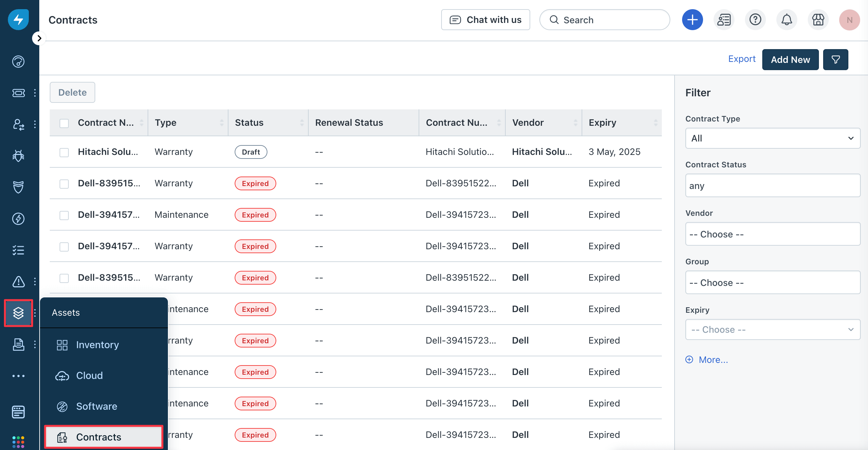Click the Add New button
Viewport: 868px width, 450px height.
tap(790, 60)
